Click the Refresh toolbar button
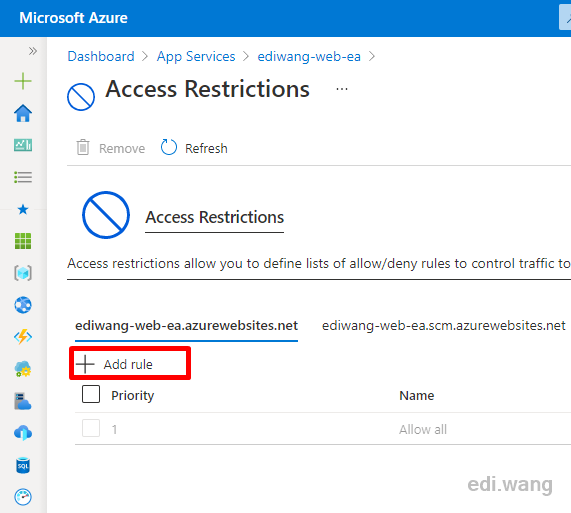 click(194, 148)
